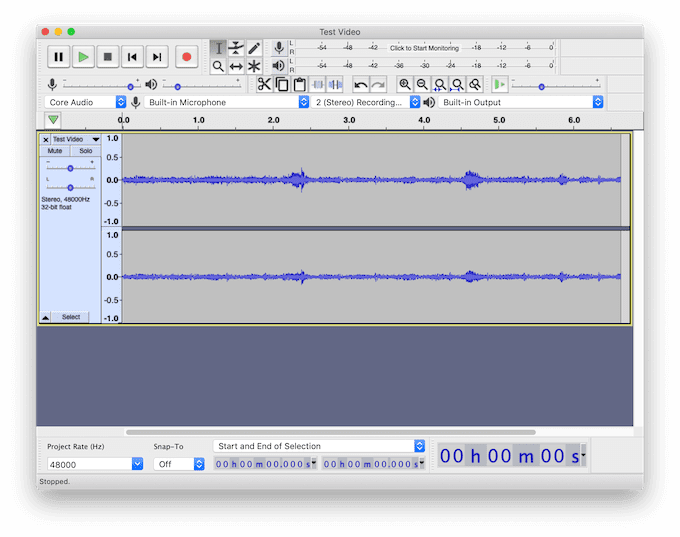This screenshot has width=680, height=537.
Task: Select the Multi-Tool asterisk icon
Action: (x=254, y=66)
